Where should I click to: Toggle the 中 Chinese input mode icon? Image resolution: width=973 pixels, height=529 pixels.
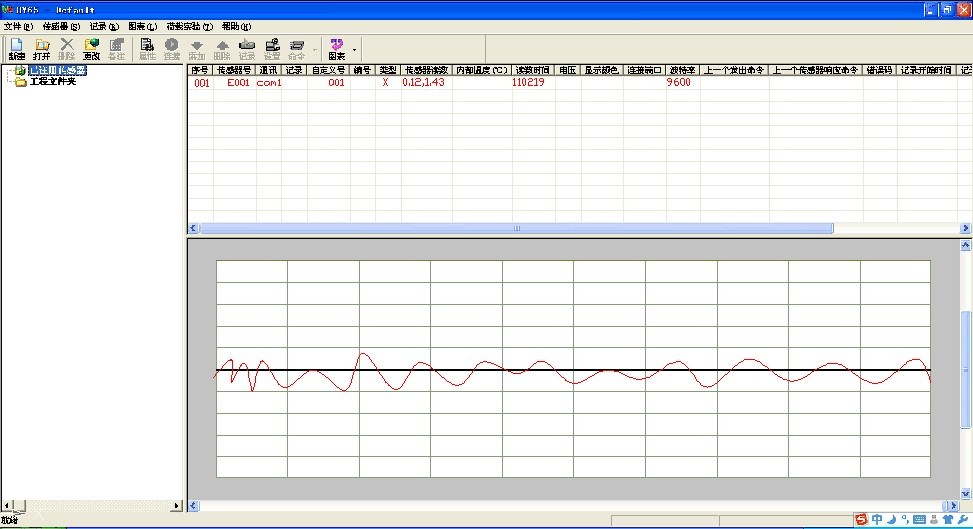(877, 519)
